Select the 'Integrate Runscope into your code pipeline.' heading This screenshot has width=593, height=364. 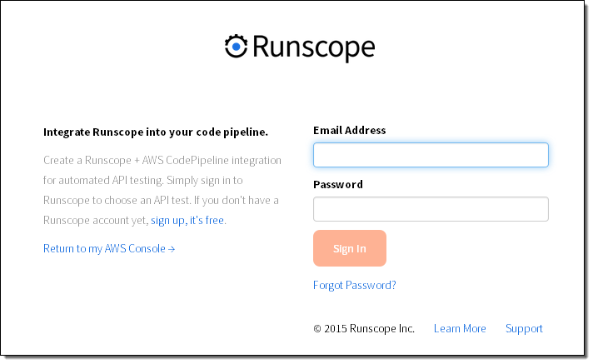(x=156, y=132)
